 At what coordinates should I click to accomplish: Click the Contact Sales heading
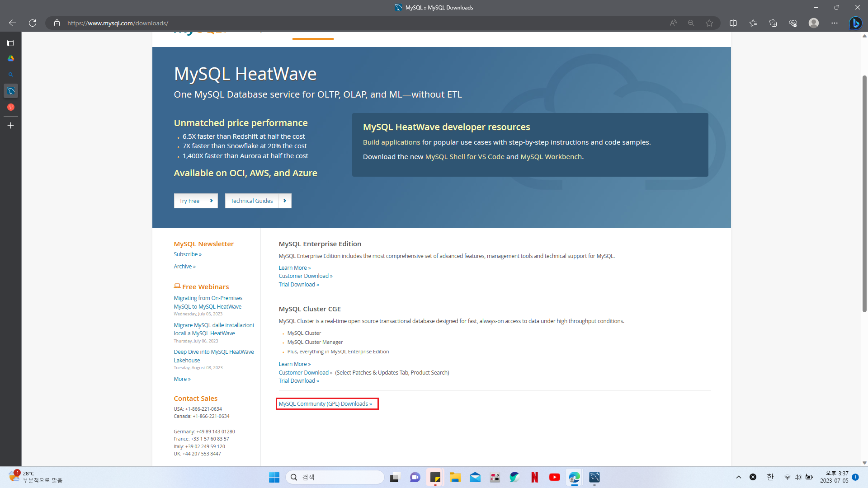coord(196,398)
